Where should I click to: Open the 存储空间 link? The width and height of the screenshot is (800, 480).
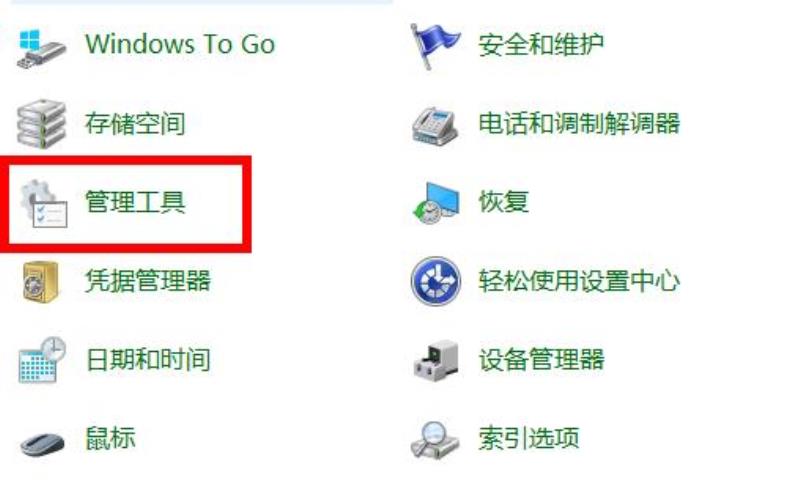click(135, 124)
